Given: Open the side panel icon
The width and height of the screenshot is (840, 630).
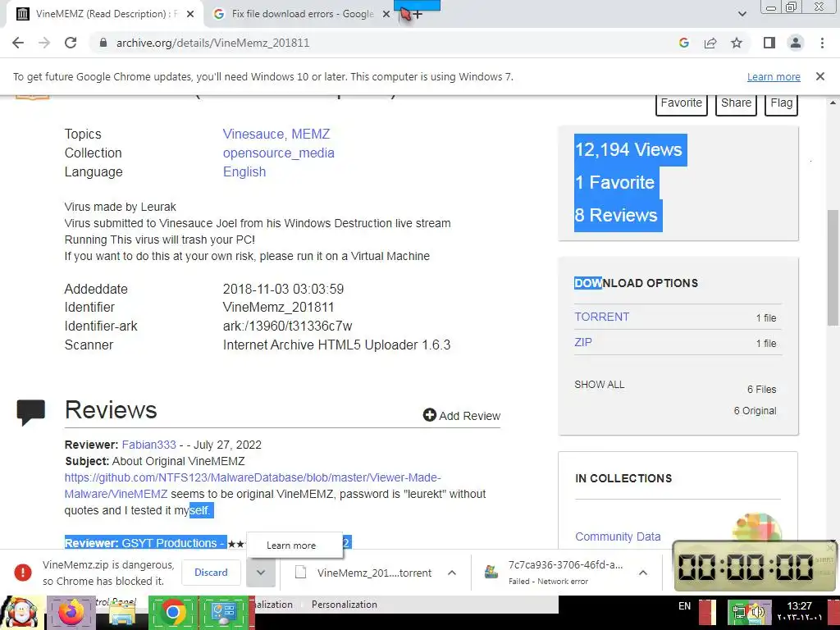Looking at the screenshot, I should 769,43.
